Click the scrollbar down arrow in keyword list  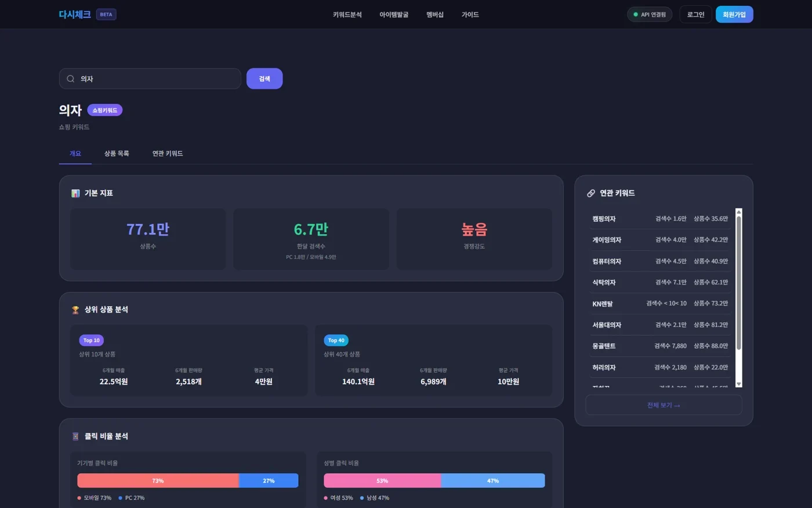tap(739, 384)
